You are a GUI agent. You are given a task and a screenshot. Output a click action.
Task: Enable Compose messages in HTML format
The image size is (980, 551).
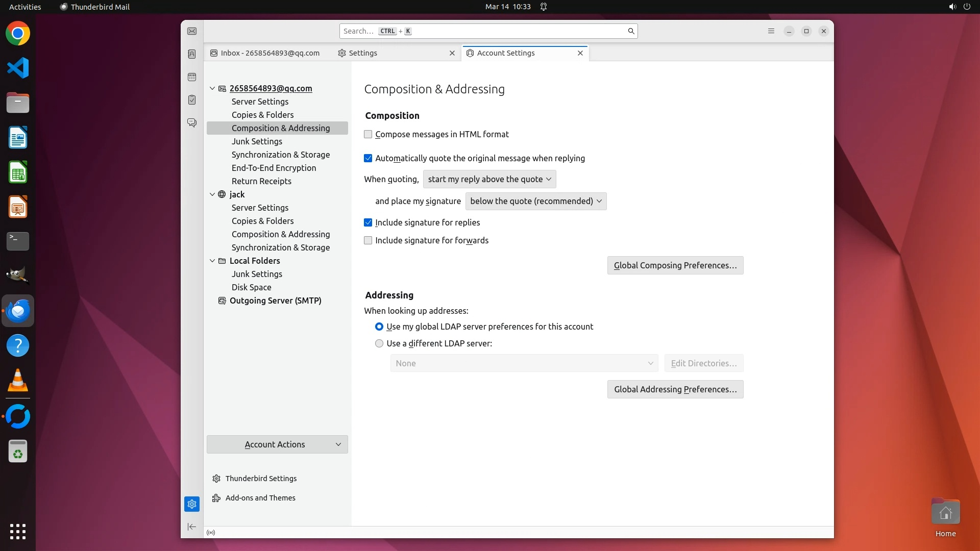(368, 134)
